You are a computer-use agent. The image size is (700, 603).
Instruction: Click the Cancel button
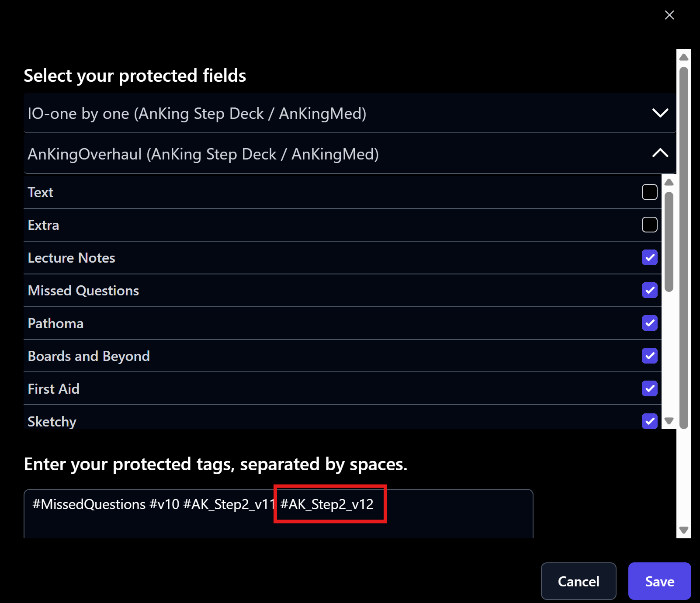[578, 581]
